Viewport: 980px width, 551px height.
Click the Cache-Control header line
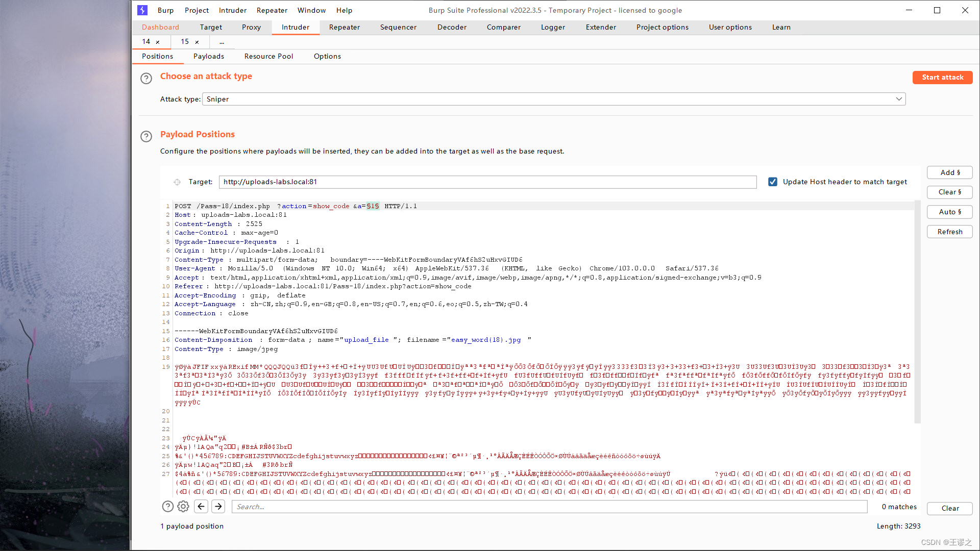(x=226, y=233)
